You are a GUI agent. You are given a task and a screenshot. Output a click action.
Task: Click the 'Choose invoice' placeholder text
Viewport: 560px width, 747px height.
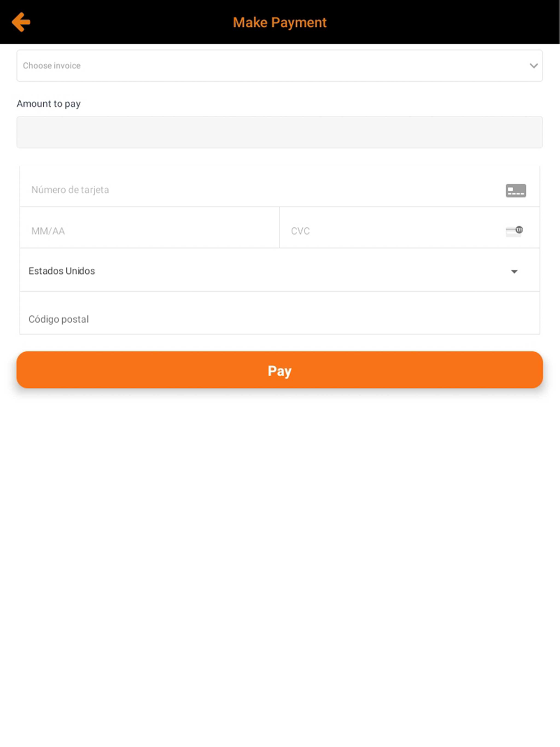coord(52,66)
